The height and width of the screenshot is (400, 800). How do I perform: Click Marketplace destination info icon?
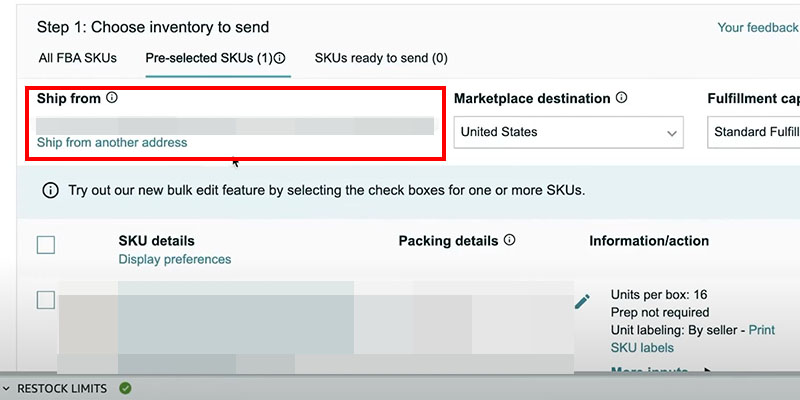click(x=622, y=98)
